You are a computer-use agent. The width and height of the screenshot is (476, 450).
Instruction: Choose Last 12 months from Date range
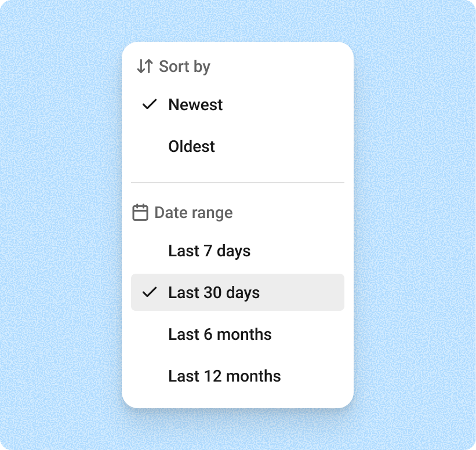(224, 376)
